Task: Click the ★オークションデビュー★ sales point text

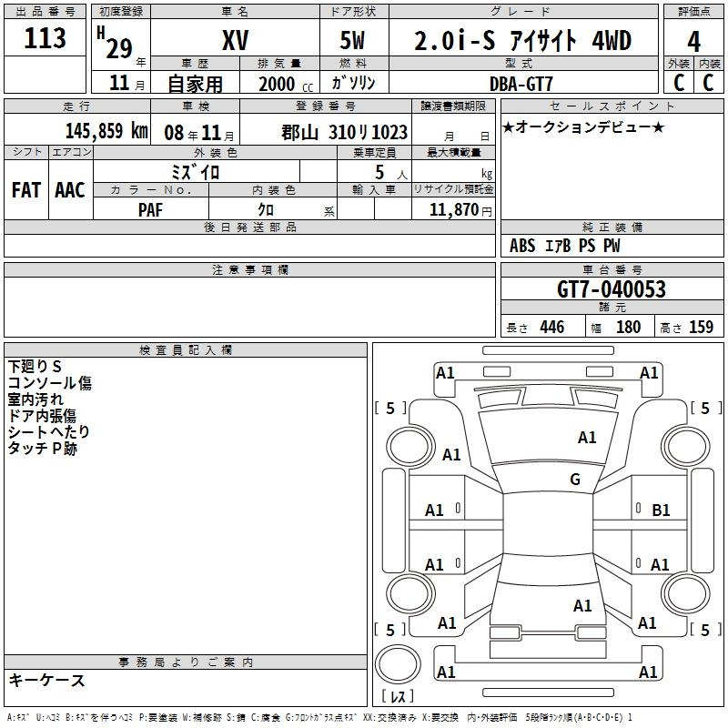Action: coord(583,126)
